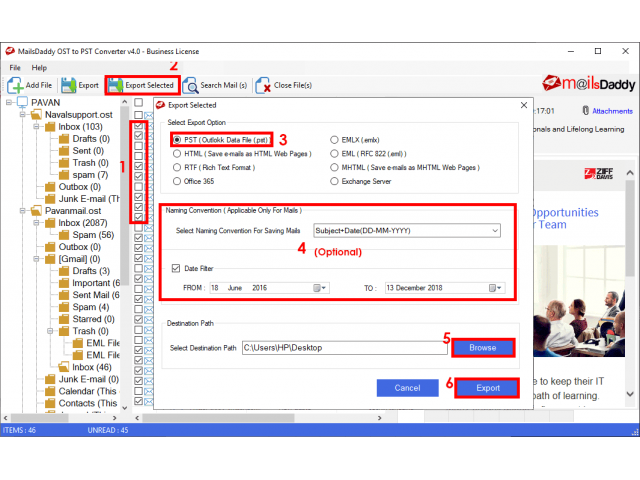
Task: Click the spam (7) folder icon
Action: pyautogui.click(x=64, y=175)
